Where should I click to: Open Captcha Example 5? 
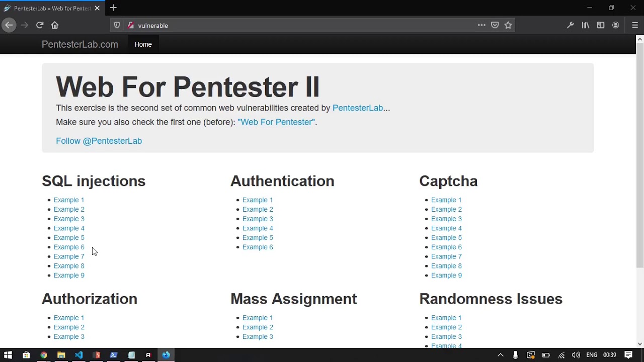(x=446, y=238)
